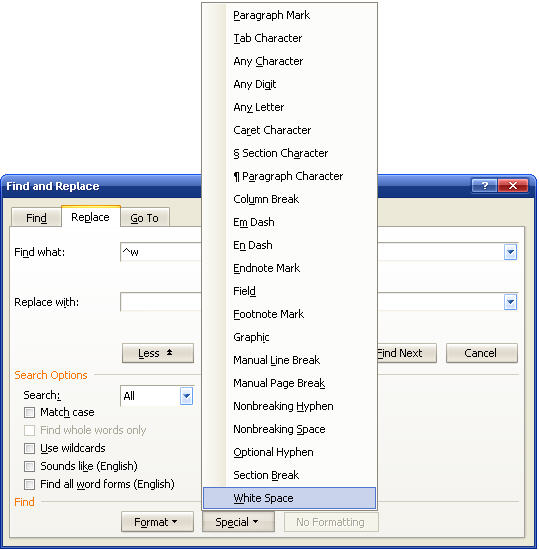Close the Find and Replace dialog
The image size is (539, 550).
[x=513, y=185]
